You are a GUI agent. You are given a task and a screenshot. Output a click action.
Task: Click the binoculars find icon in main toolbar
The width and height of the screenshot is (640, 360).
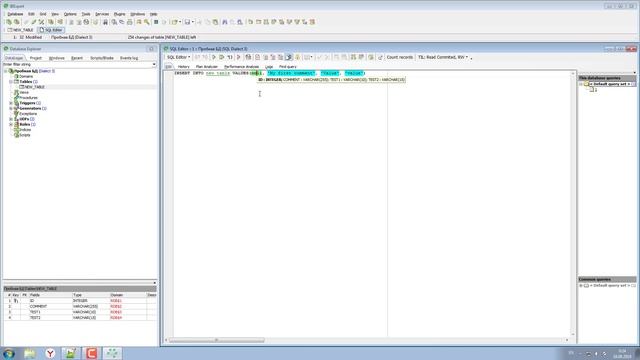coord(224,22)
